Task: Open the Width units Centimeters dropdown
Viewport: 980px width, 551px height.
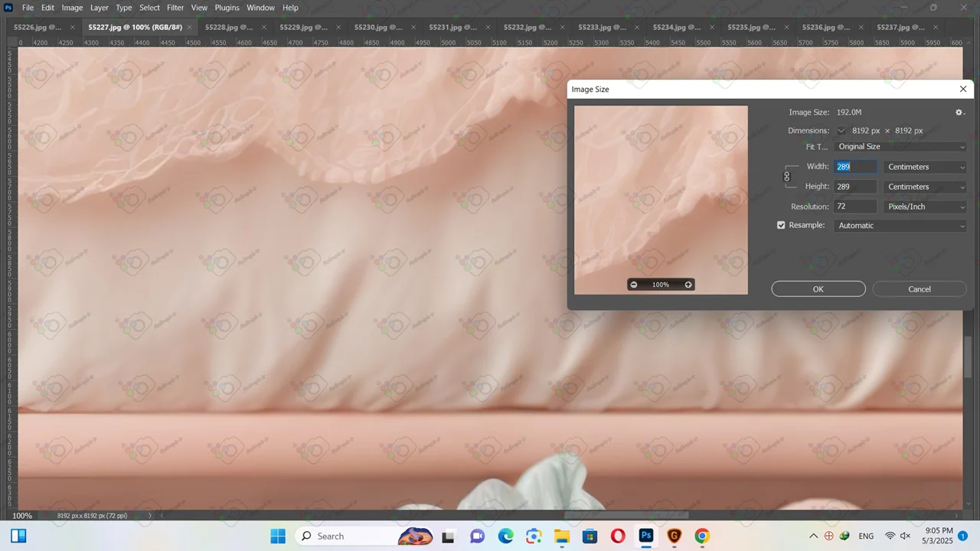Action: 926,167
